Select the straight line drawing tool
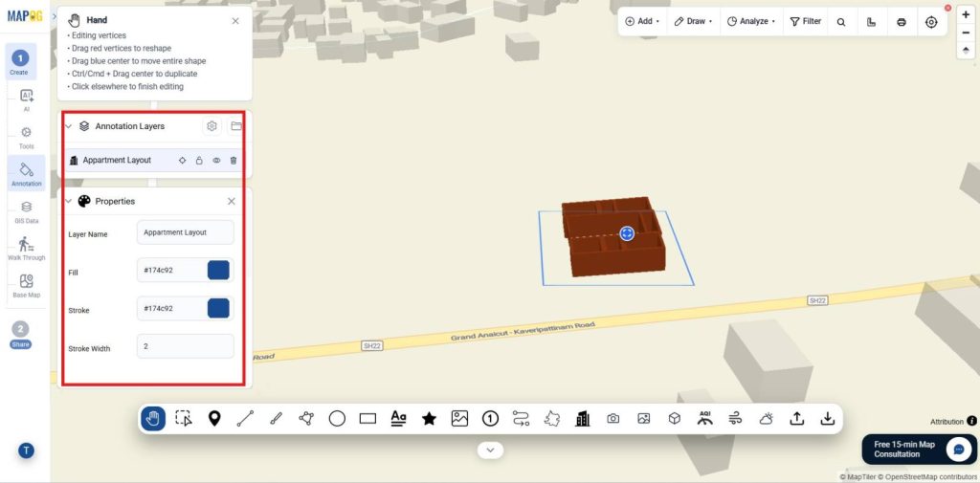The width and height of the screenshot is (980, 483). 245,419
